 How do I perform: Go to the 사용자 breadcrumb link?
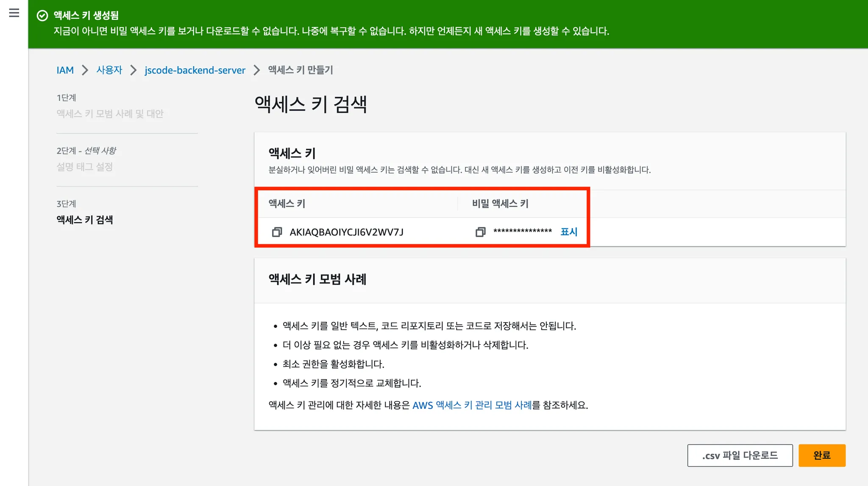click(109, 70)
